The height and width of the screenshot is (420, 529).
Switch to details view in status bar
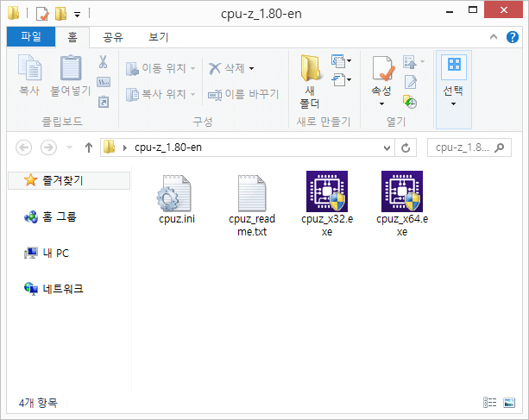(x=490, y=402)
